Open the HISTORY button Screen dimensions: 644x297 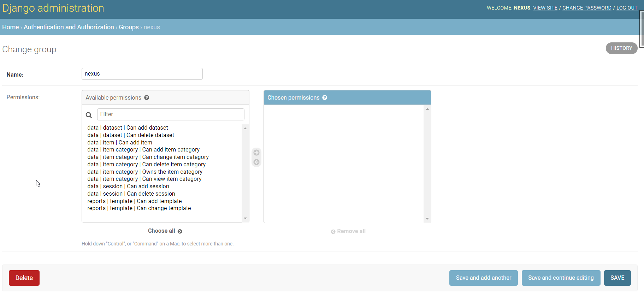click(621, 48)
